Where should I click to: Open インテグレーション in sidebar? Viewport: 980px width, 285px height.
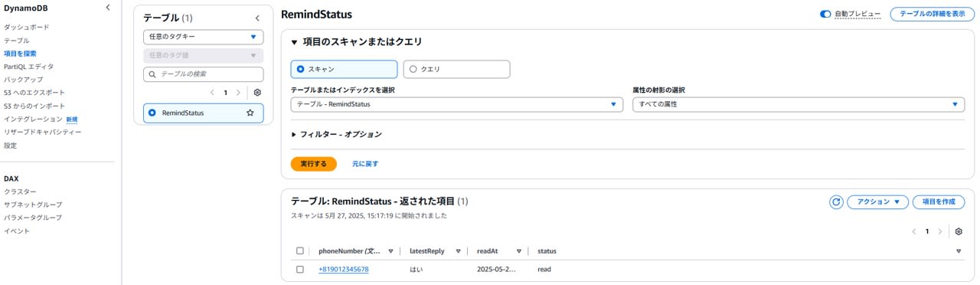point(33,119)
